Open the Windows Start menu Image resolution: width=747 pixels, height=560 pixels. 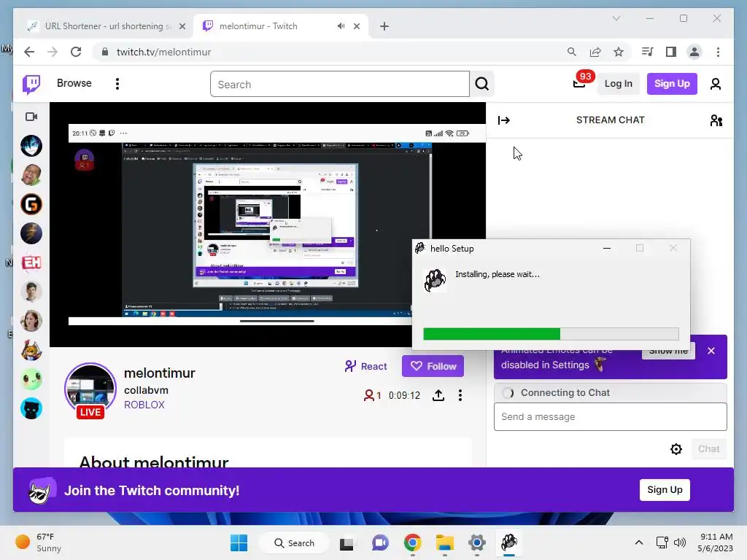[239, 542]
